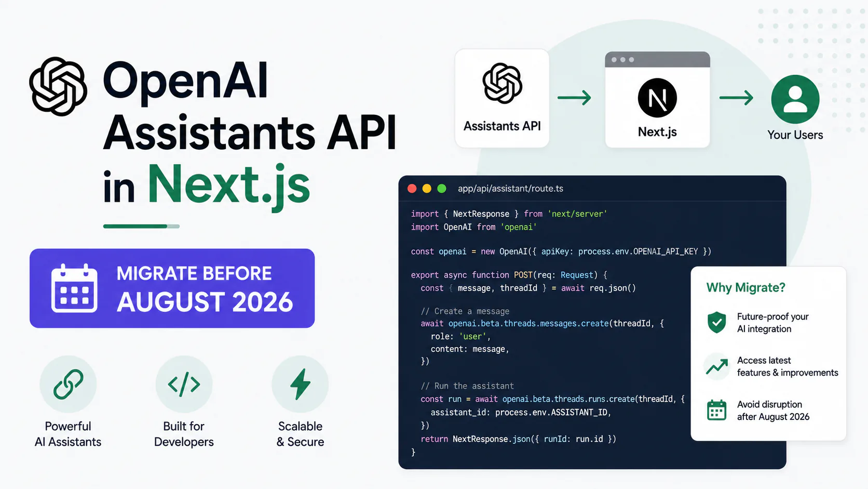868x489 pixels.
Task: Click the calendar icon in the purple banner
Action: point(74,288)
